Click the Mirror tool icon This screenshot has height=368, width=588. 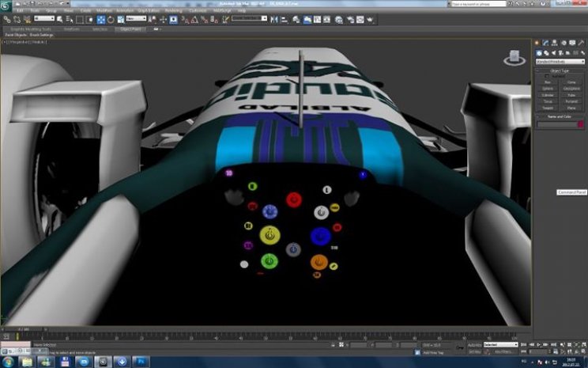(274, 20)
